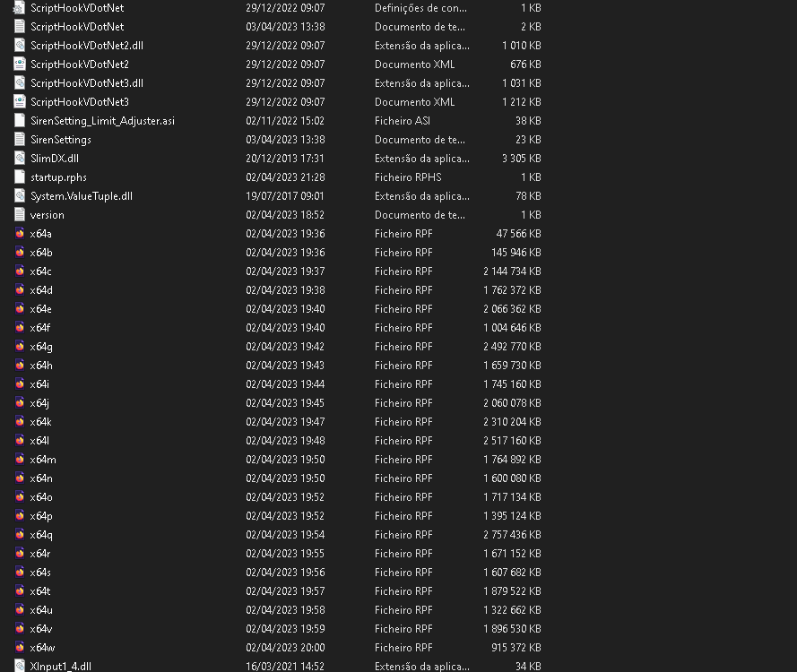Select the ScriptHookVDotNet2 XML document icon
The width and height of the screenshot is (797, 672).
(x=20, y=65)
